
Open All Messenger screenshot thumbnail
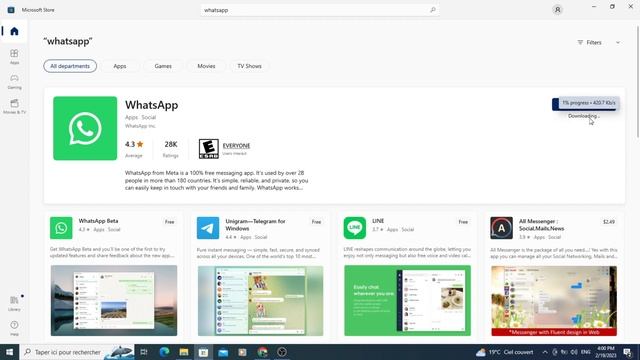tap(554, 301)
